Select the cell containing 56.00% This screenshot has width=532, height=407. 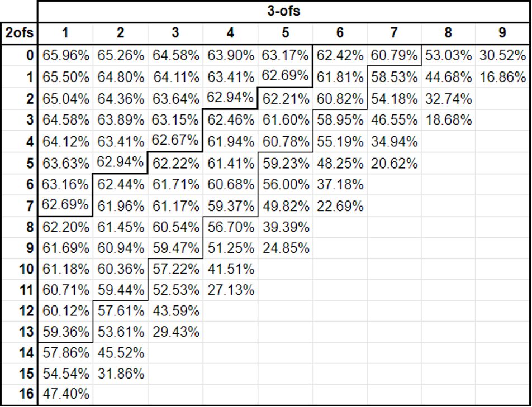[x=286, y=185]
